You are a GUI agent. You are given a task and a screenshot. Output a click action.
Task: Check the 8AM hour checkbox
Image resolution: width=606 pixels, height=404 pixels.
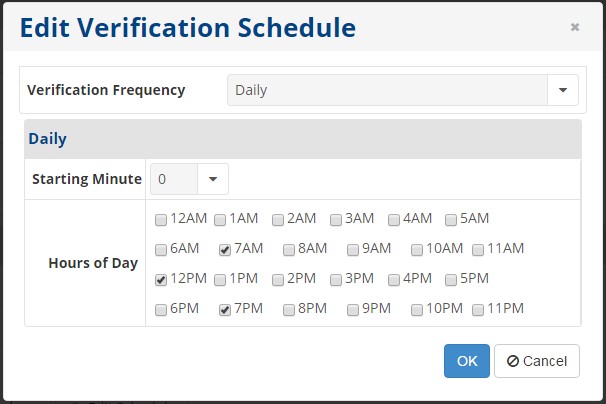coord(289,249)
